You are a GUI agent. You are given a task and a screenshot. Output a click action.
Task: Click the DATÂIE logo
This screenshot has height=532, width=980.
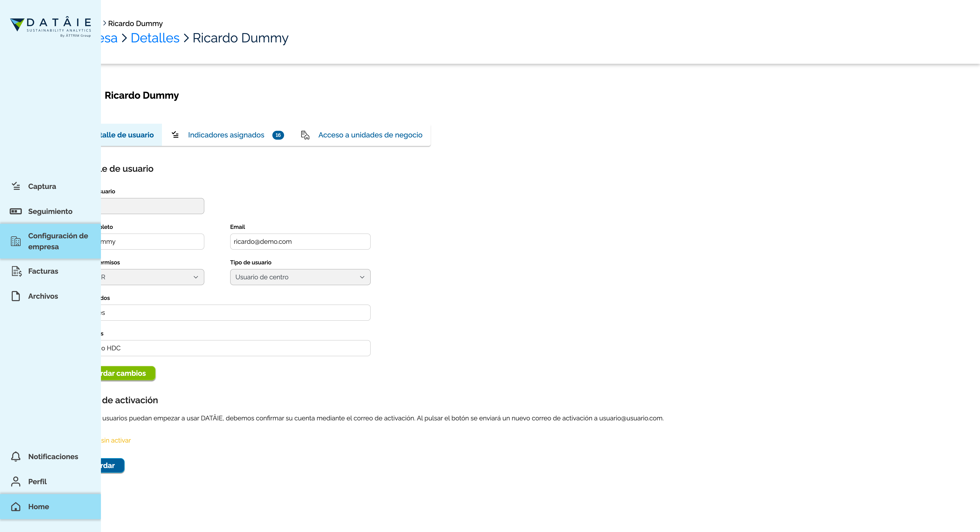click(x=51, y=27)
